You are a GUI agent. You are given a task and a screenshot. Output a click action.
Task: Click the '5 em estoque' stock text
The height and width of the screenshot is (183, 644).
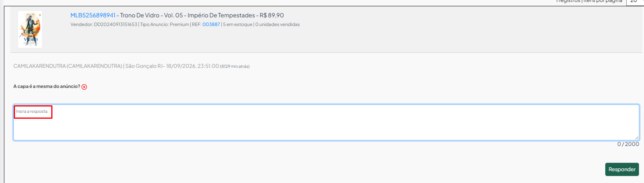237,24
